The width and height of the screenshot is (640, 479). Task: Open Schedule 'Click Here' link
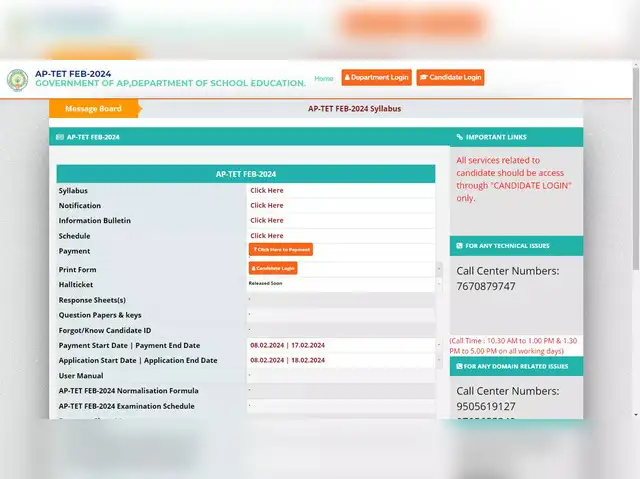(267, 236)
